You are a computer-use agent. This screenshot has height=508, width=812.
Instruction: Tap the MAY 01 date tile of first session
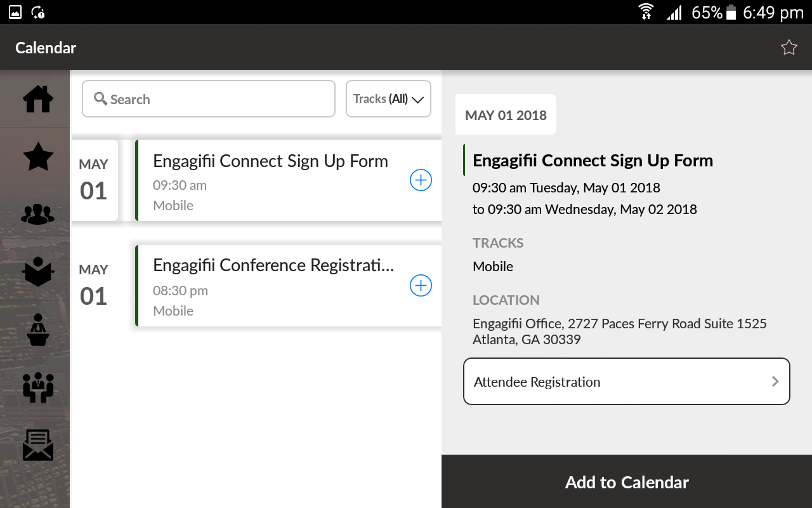tap(94, 180)
